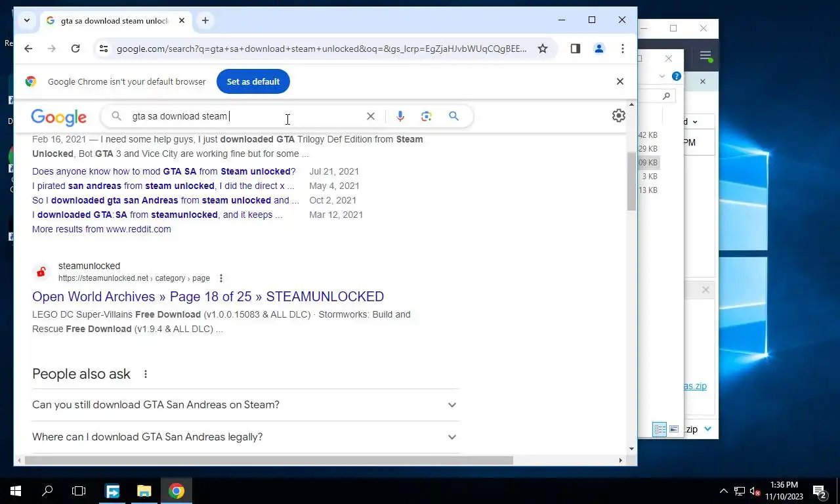Open the hamburger menu in background window

coord(705,56)
